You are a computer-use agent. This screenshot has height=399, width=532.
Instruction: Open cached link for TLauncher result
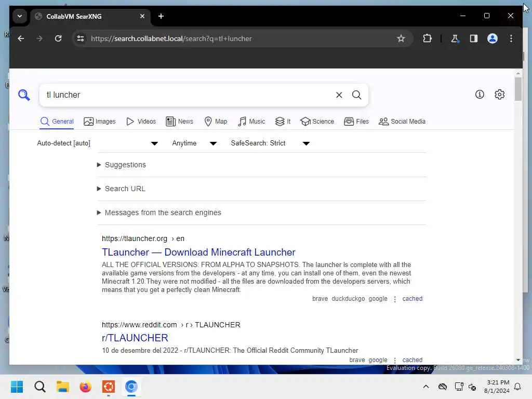[412, 299]
